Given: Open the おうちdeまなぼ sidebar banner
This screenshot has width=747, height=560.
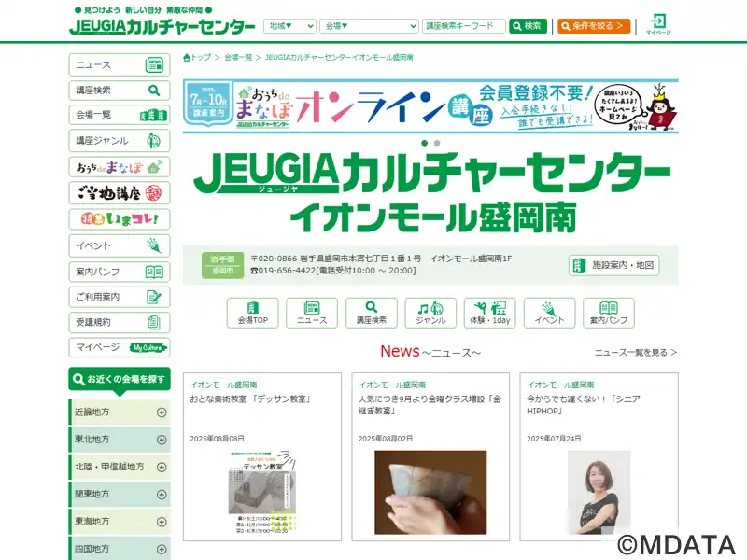Looking at the screenshot, I should 120,167.
